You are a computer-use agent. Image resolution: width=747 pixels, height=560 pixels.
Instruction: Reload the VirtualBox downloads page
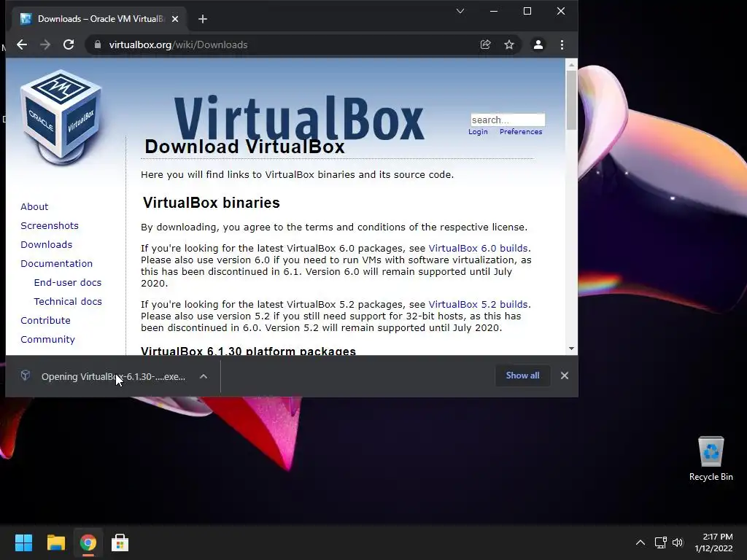[x=69, y=44]
